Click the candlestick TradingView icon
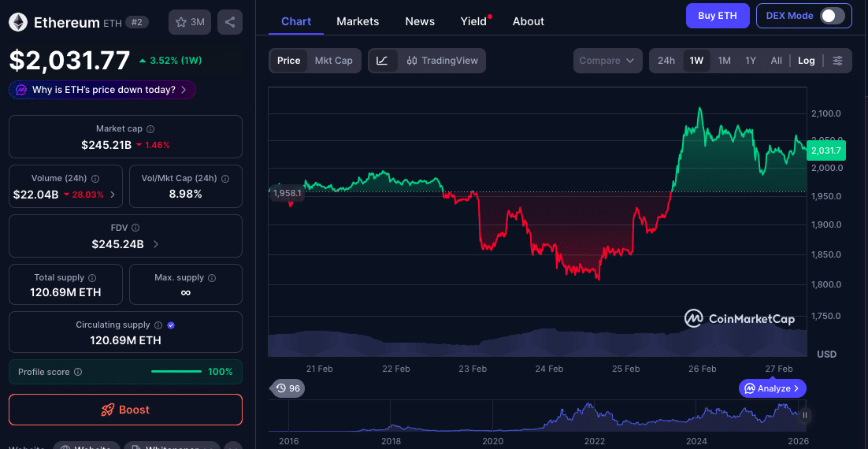This screenshot has width=868, height=449. click(412, 61)
